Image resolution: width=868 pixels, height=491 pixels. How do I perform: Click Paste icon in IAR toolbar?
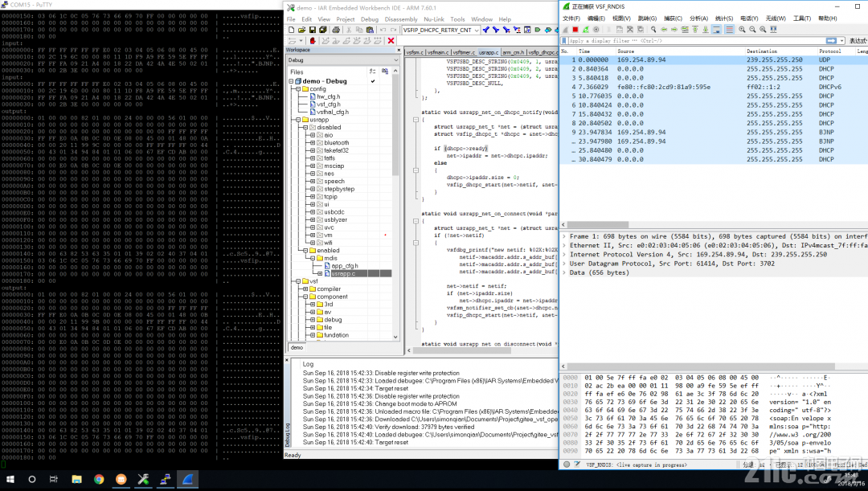tap(370, 30)
